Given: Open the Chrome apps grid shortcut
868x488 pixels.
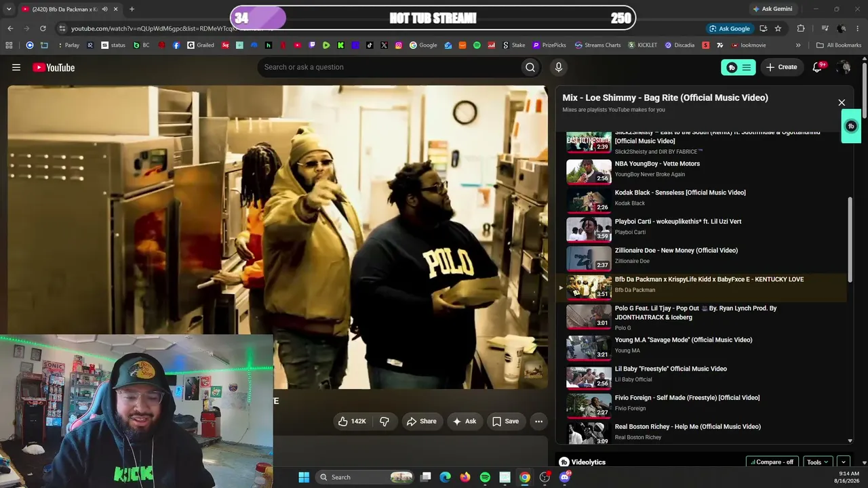Looking at the screenshot, I should pos(9,45).
